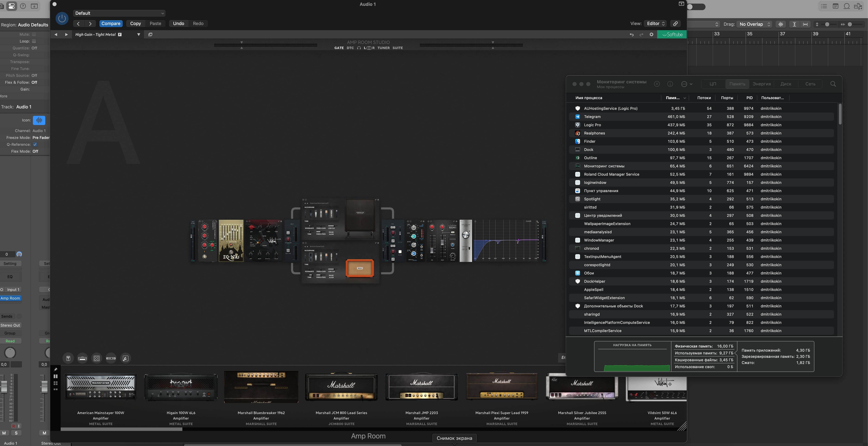Switch browser to grid view
868x446 pixels.
coord(56,383)
